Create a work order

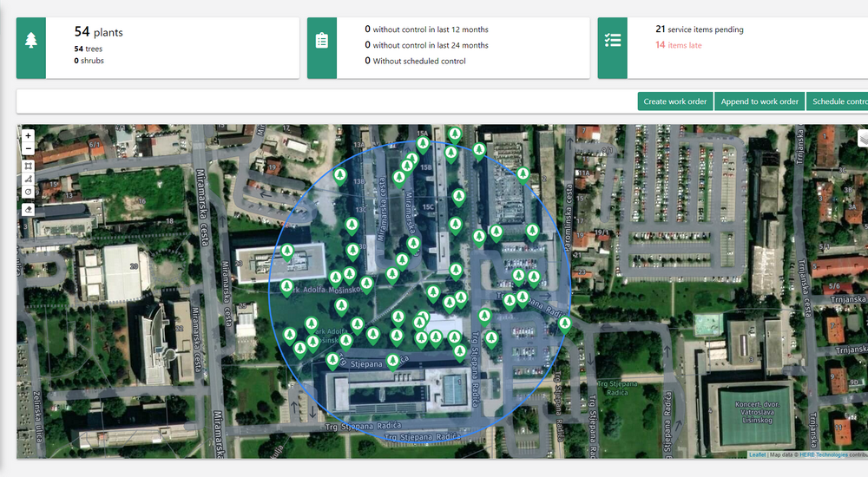674,101
